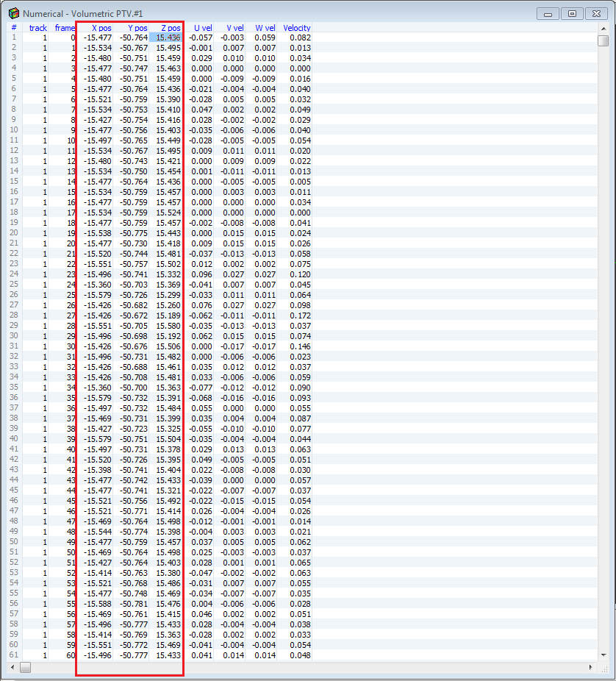This screenshot has width=616, height=681.
Task: Minimize the Numerical Volumetric PTV window
Action: coord(548,14)
